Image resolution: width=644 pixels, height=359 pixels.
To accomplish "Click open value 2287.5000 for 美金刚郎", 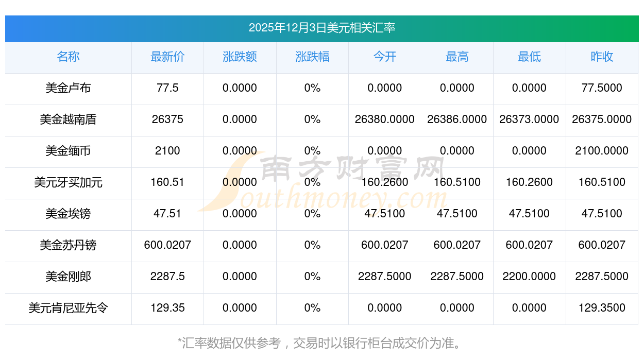I will point(385,277).
